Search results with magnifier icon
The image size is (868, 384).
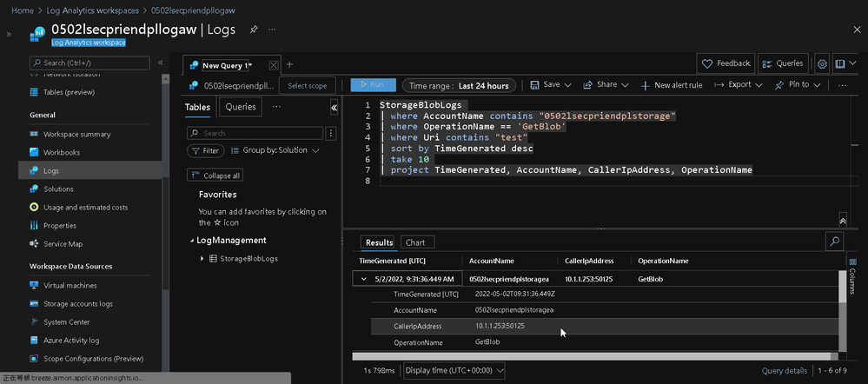click(x=833, y=241)
